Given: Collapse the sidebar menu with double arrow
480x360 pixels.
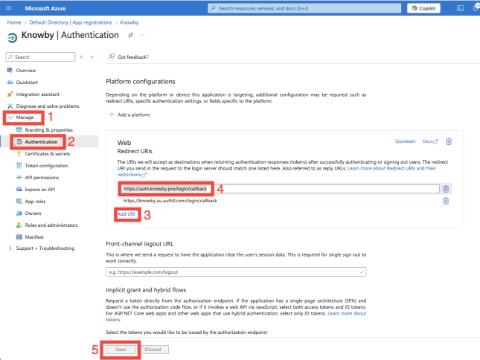Looking at the screenshot, I should click(x=92, y=57).
